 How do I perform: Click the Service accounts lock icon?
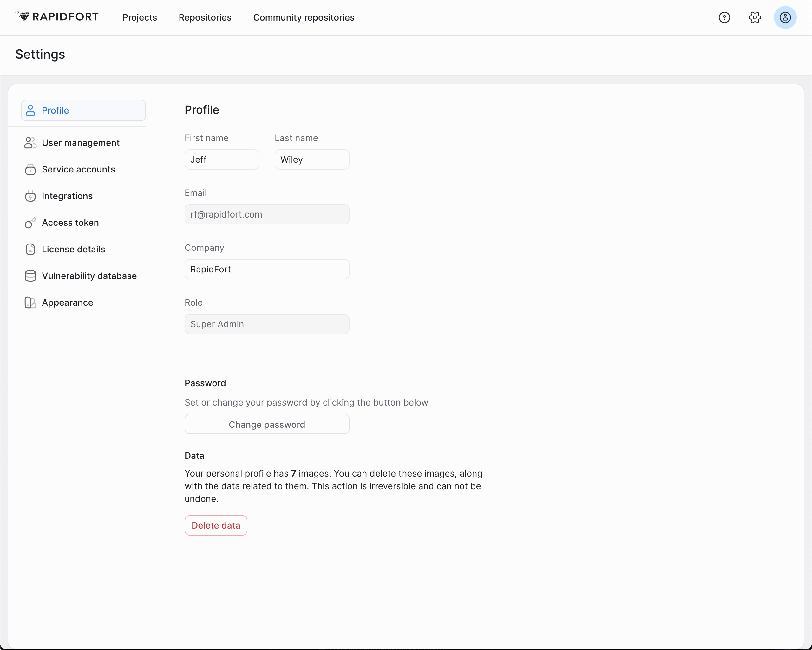point(30,169)
